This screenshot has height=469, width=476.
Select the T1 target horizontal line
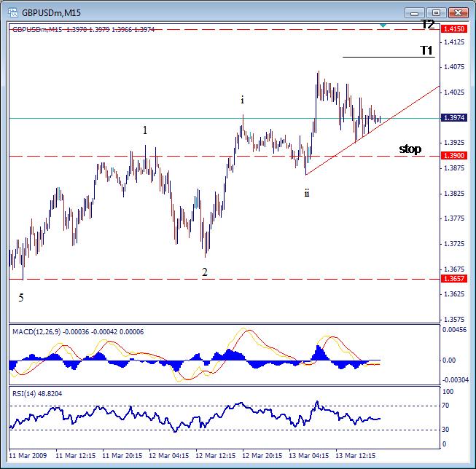(389, 57)
